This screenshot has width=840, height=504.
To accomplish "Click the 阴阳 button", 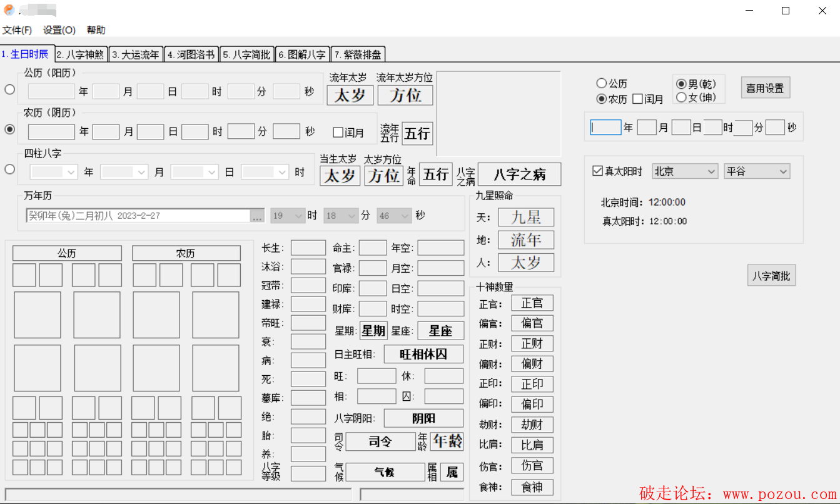I will click(x=423, y=418).
